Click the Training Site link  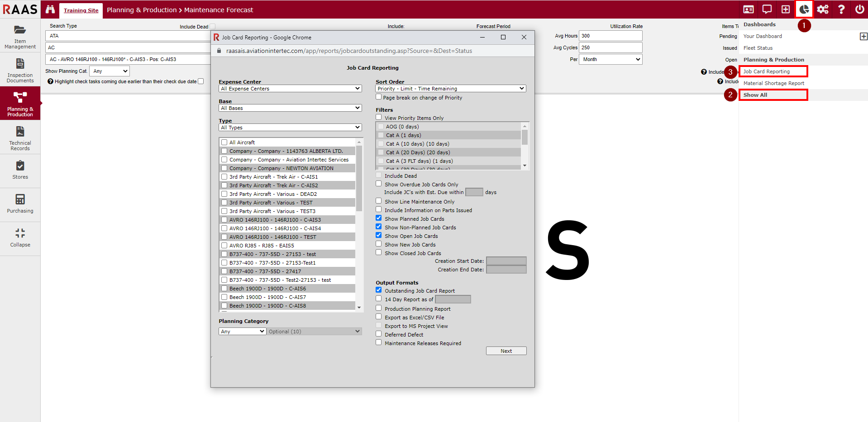[81, 10]
